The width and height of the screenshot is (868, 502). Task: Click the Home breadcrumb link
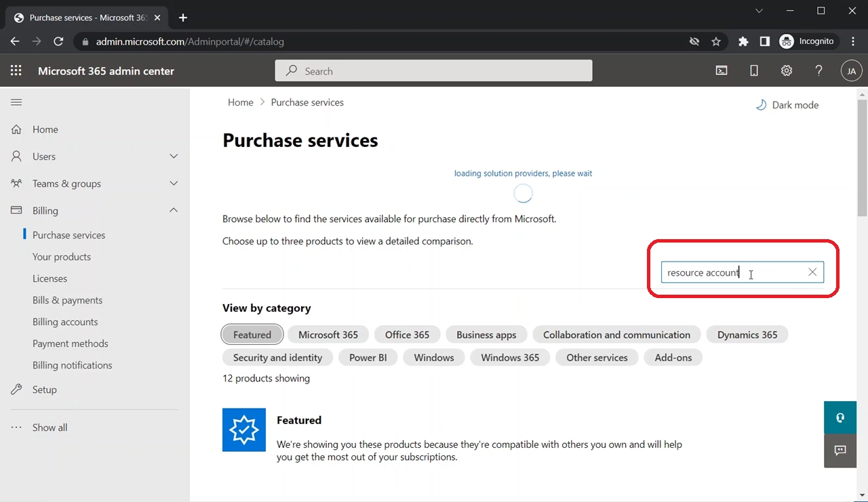(x=240, y=102)
